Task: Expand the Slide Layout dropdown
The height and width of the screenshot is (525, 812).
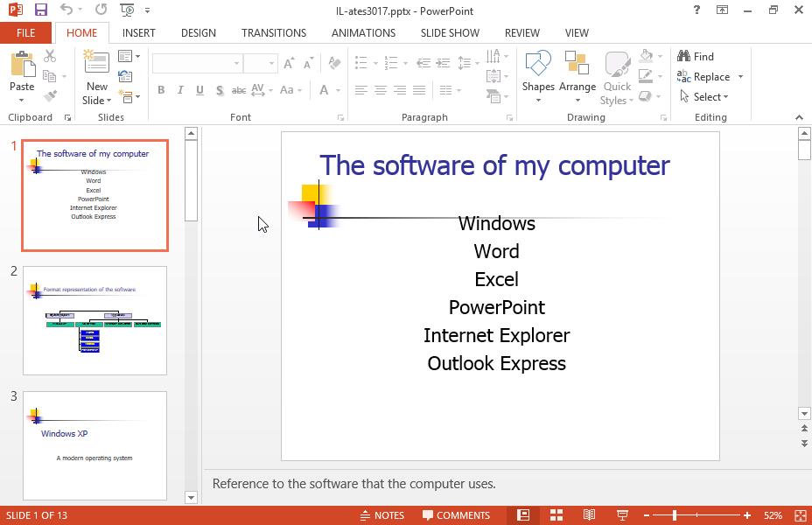Action: (x=129, y=56)
